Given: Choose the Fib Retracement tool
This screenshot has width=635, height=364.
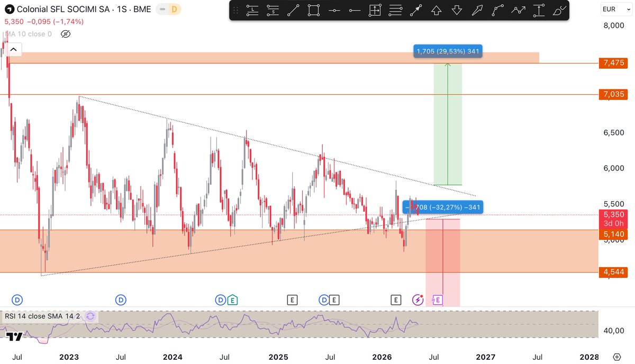Looking at the screenshot, I should (x=395, y=10).
